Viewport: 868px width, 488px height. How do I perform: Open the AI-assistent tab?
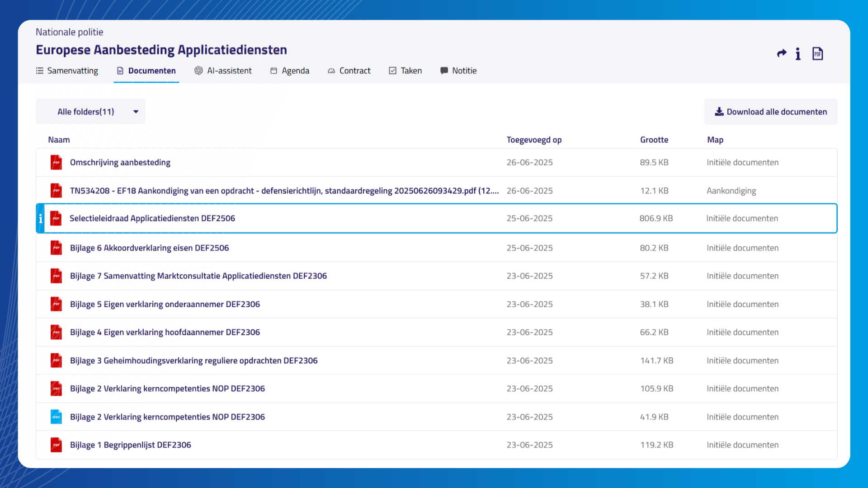click(x=223, y=70)
